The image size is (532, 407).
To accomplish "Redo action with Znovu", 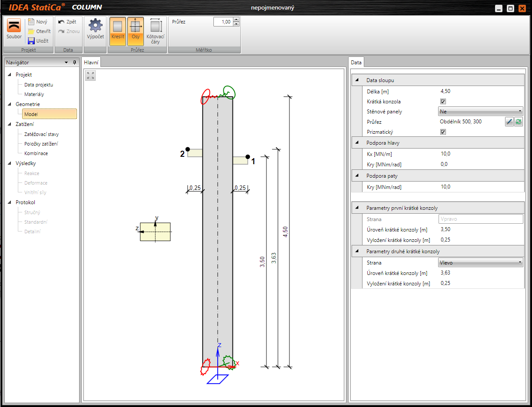I will (x=69, y=31).
